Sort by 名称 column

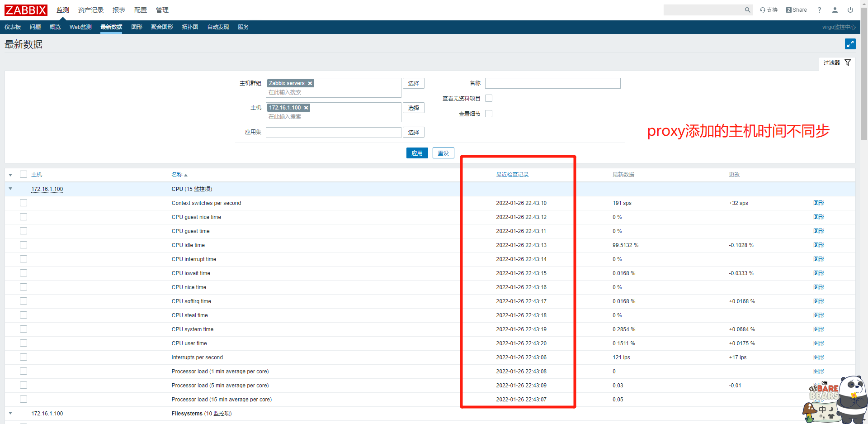[x=179, y=175]
